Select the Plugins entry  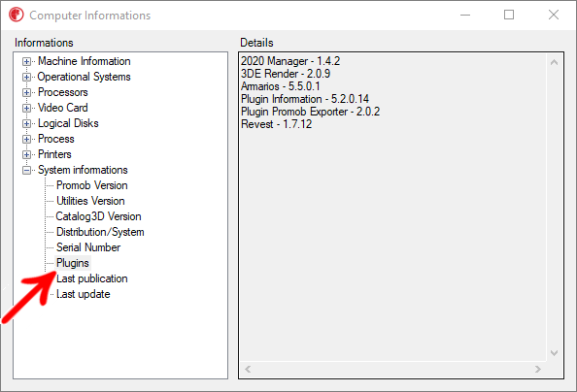point(73,263)
